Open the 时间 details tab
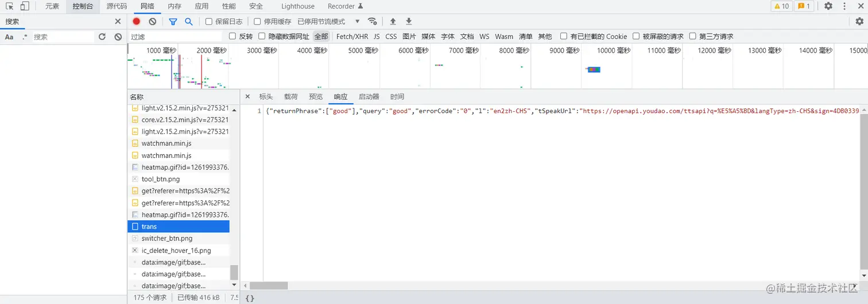This screenshot has height=304, width=868. pos(397,96)
